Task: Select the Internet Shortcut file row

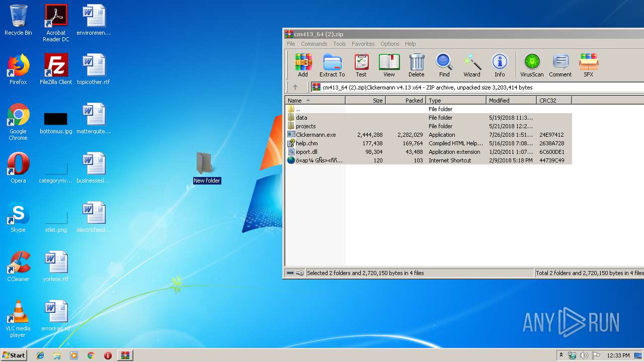Action: coord(428,160)
